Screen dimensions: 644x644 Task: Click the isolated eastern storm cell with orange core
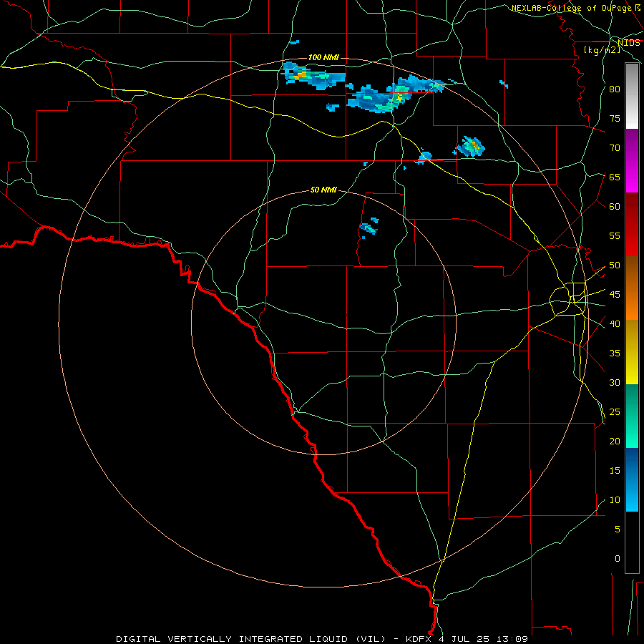[470, 147]
